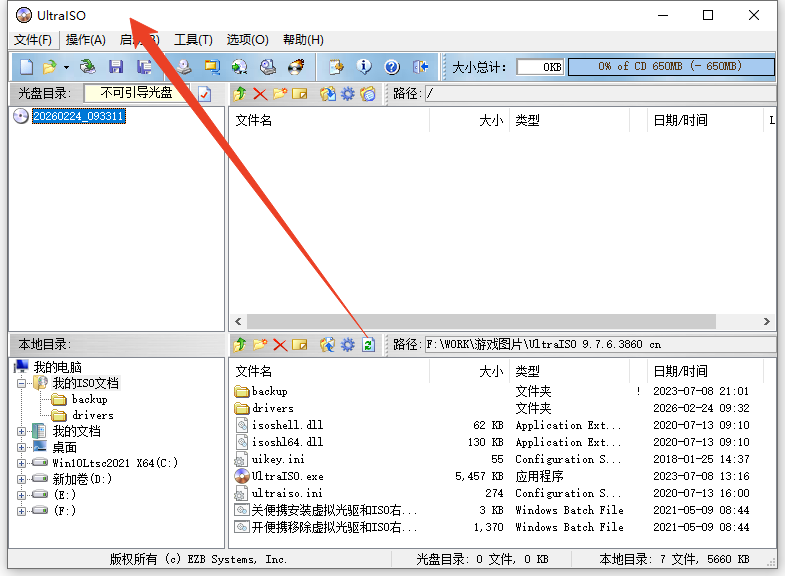Expand the Win10Ltsc2021 X64(C:) drive node
785x576 pixels.
(22, 463)
